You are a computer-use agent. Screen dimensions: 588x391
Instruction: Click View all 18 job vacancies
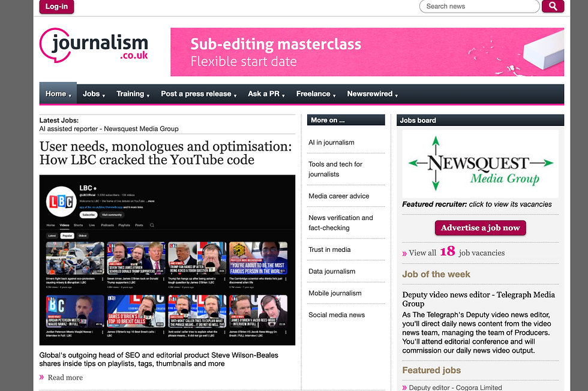[x=454, y=252]
